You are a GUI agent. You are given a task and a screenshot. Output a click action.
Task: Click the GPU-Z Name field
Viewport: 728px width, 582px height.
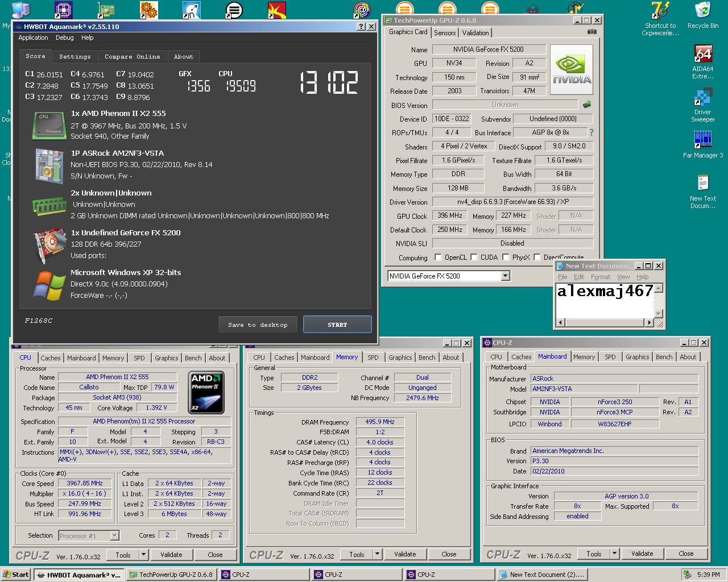pos(489,49)
